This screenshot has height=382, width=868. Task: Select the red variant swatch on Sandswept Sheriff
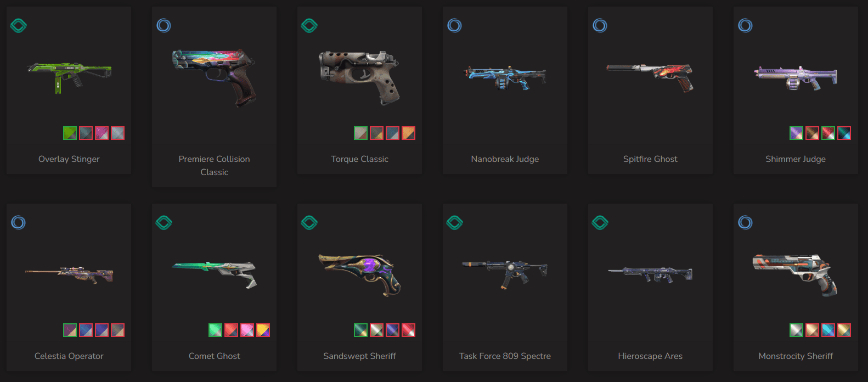pos(408,330)
